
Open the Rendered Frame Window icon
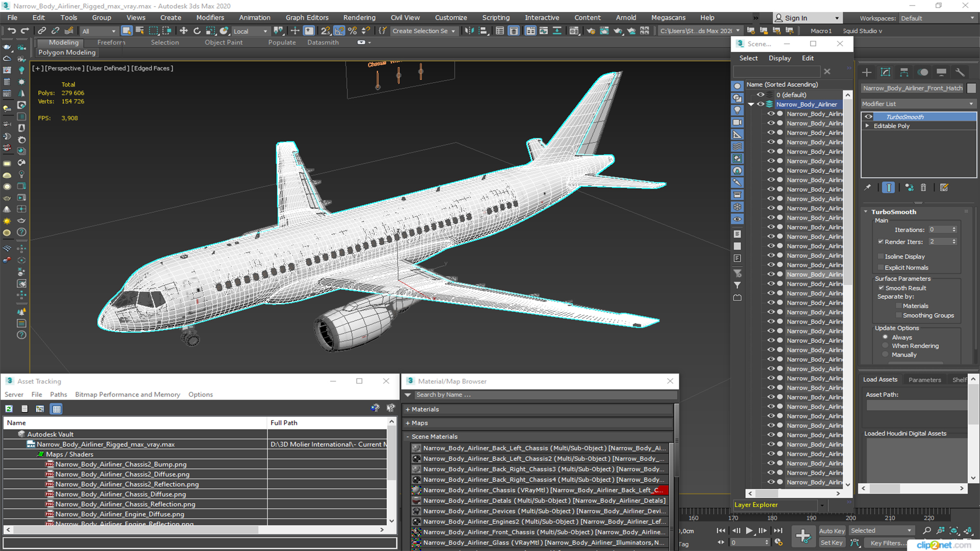604,31
